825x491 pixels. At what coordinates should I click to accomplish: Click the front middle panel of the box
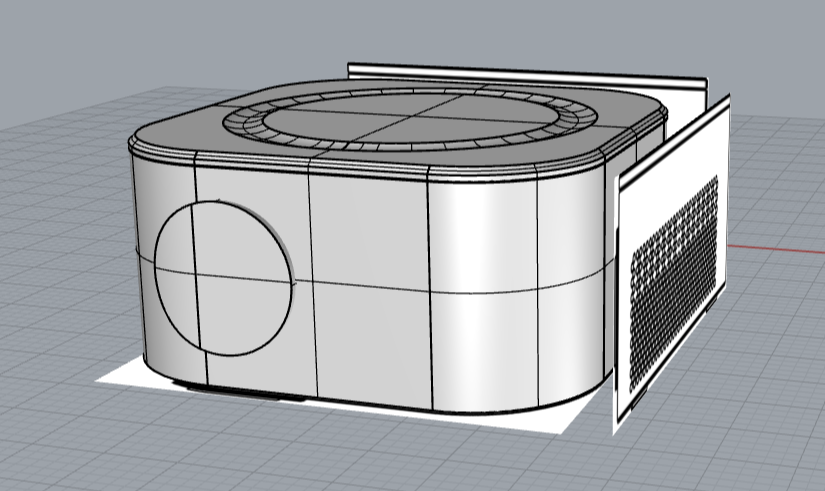[x=368, y=230]
